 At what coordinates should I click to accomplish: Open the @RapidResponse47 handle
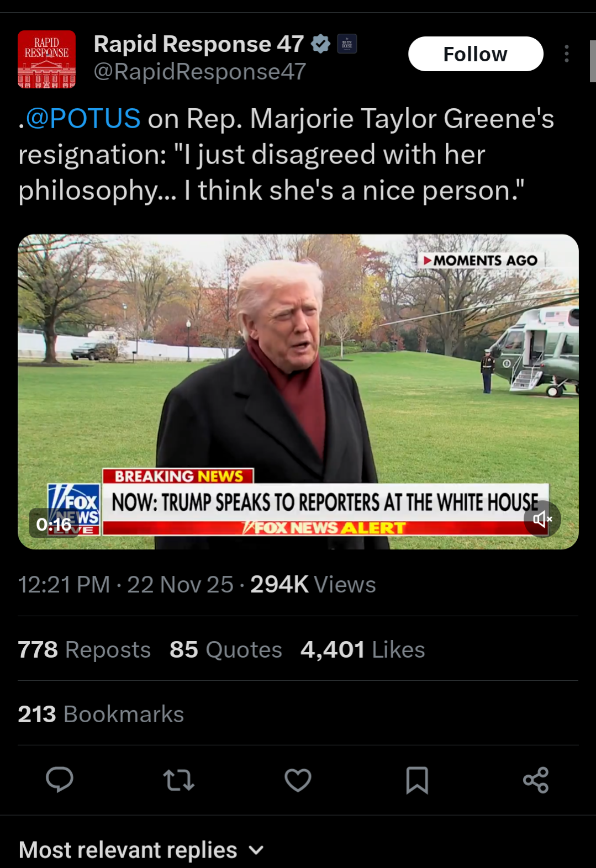[200, 72]
